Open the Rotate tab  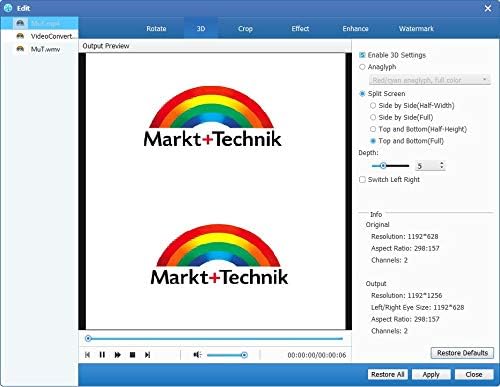click(156, 29)
